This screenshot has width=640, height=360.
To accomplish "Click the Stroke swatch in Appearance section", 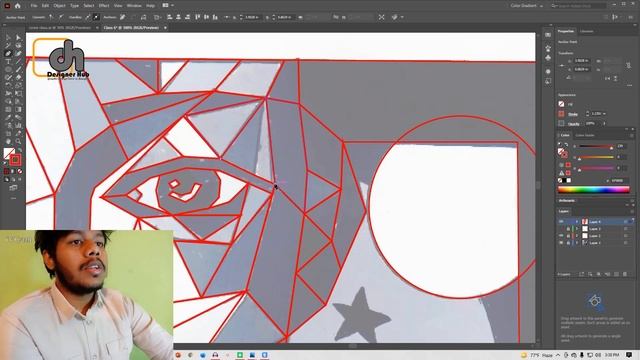I will (x=562, y=114).
